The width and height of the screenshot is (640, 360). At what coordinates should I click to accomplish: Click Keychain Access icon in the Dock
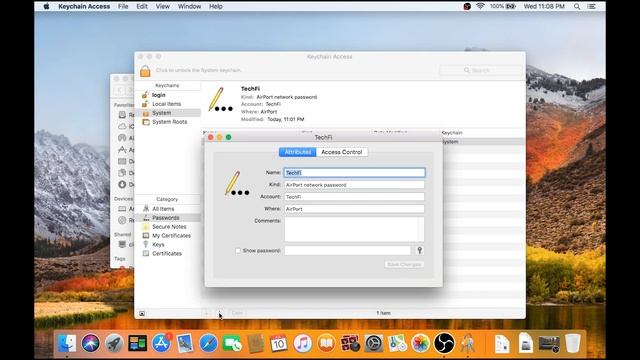coord(468,343)
